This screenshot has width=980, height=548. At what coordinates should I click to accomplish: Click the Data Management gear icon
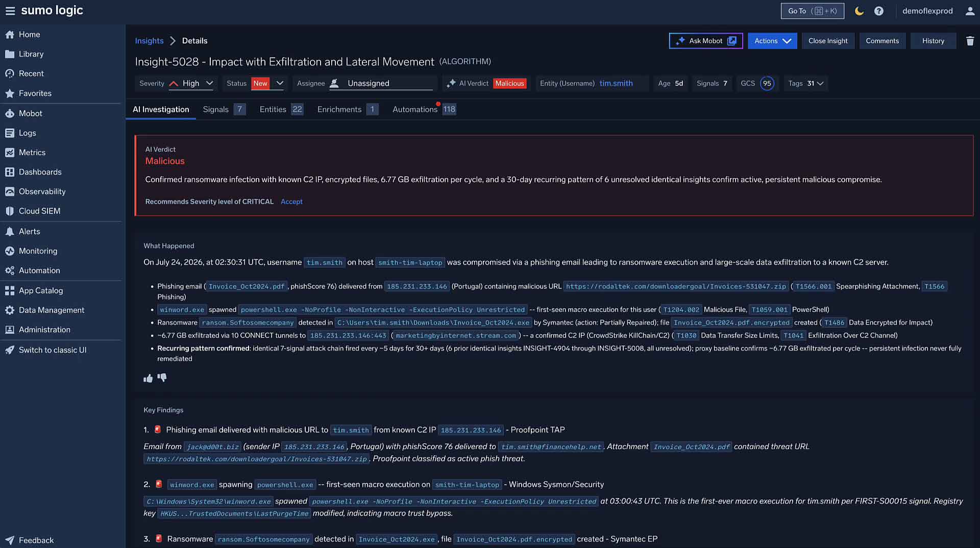tap(10, 310)
